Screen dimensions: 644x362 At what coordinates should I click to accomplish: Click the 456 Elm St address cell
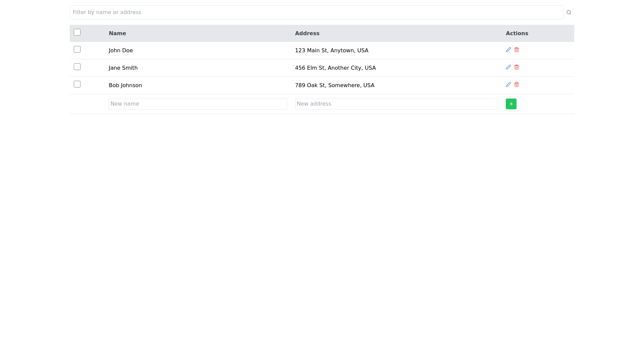point(335,68)
